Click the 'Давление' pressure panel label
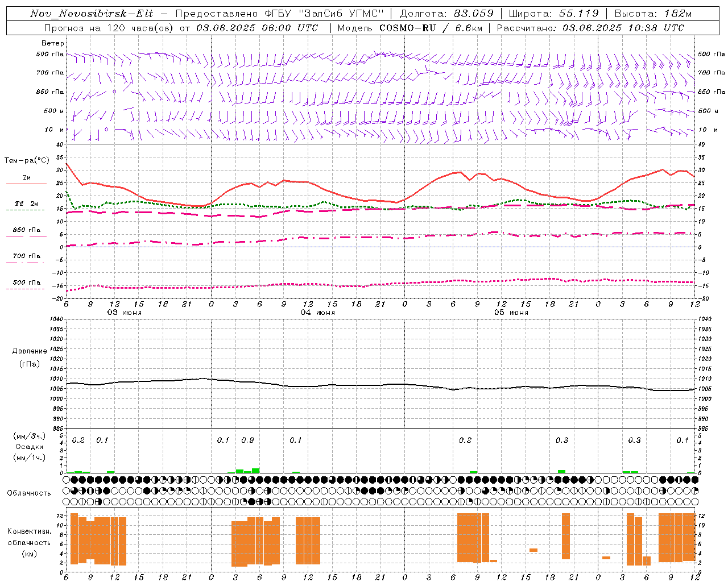728x582 pixels. [x=30, y=351]
